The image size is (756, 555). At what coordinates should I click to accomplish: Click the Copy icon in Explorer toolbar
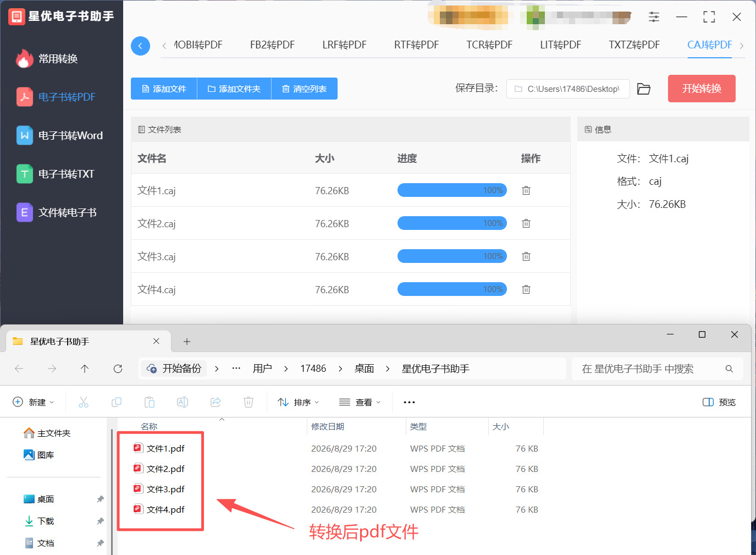[117, 402]
